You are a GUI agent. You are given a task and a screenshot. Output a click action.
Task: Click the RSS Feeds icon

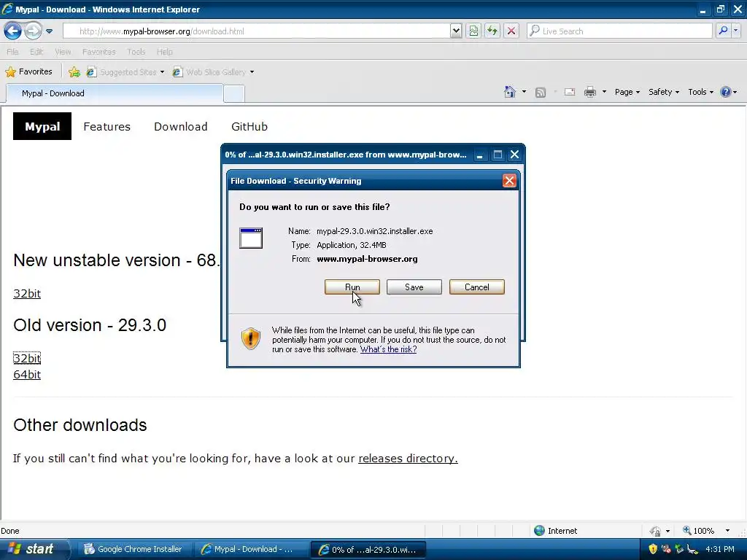541,93
